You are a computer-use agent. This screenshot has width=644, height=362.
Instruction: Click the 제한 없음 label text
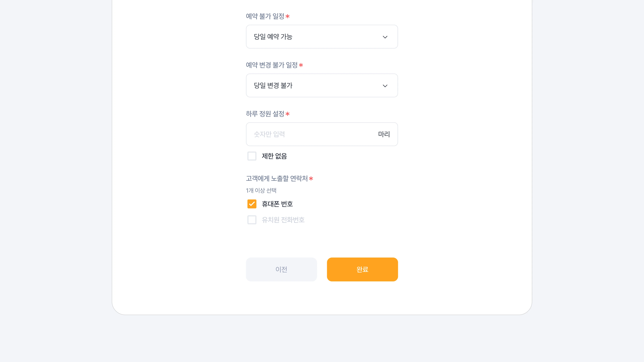(274, 156)
